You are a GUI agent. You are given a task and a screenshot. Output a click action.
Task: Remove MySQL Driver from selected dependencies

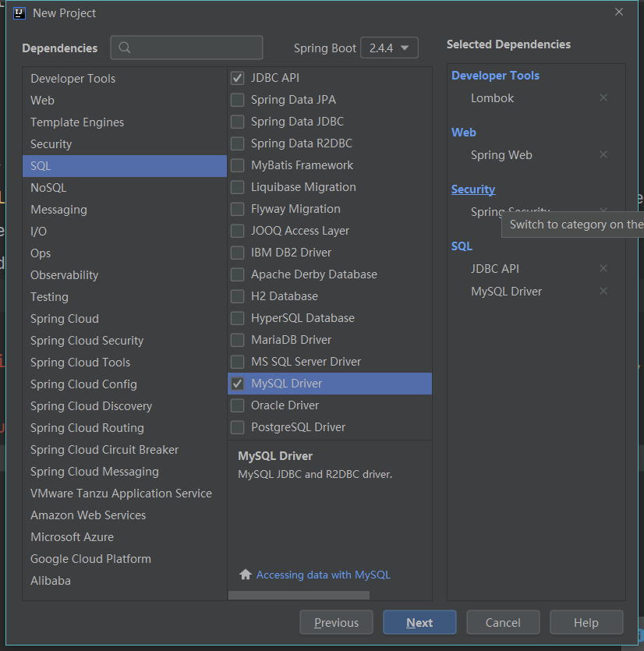click(603, 291)
